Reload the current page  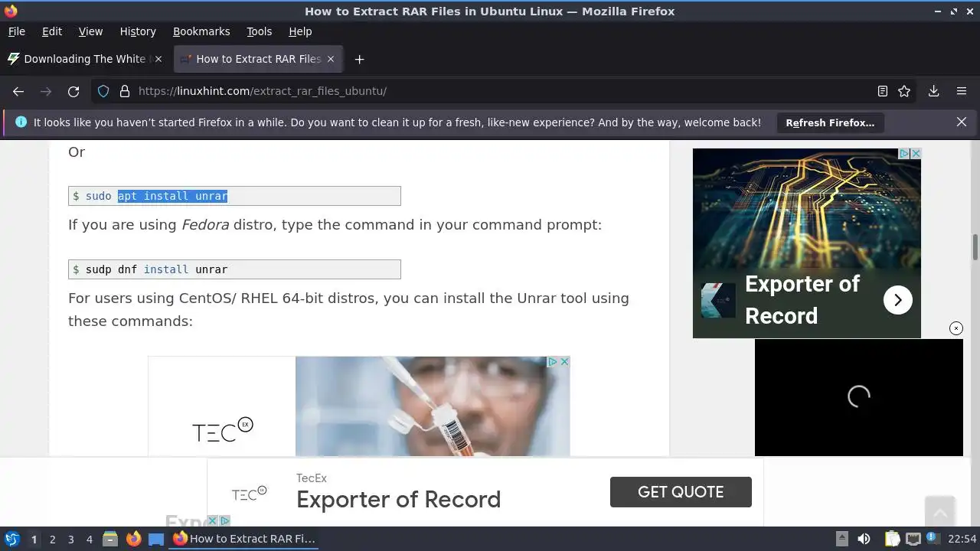(x=73, y=91)
